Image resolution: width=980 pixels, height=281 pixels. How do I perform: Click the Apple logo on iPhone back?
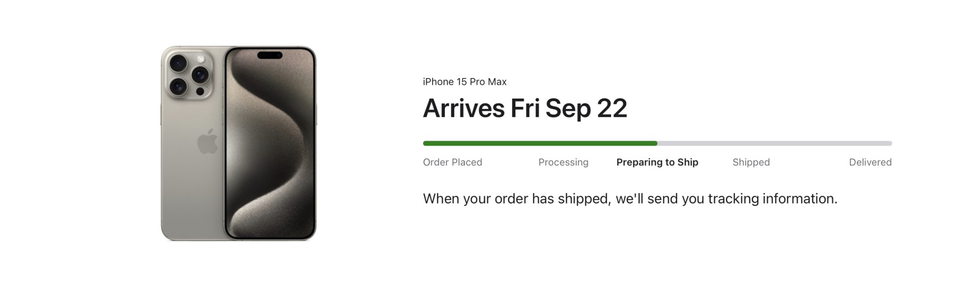pyautogui.click(x=208, y=142)
